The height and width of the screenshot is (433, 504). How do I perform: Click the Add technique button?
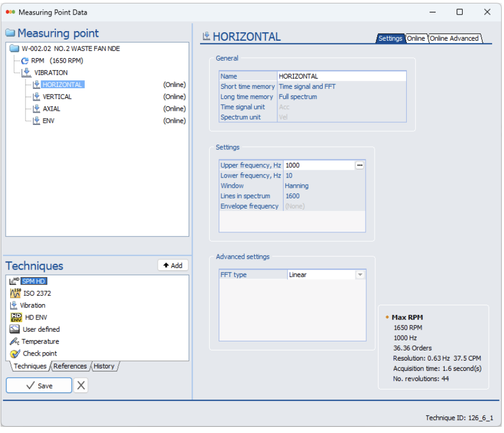coord(173,265)
